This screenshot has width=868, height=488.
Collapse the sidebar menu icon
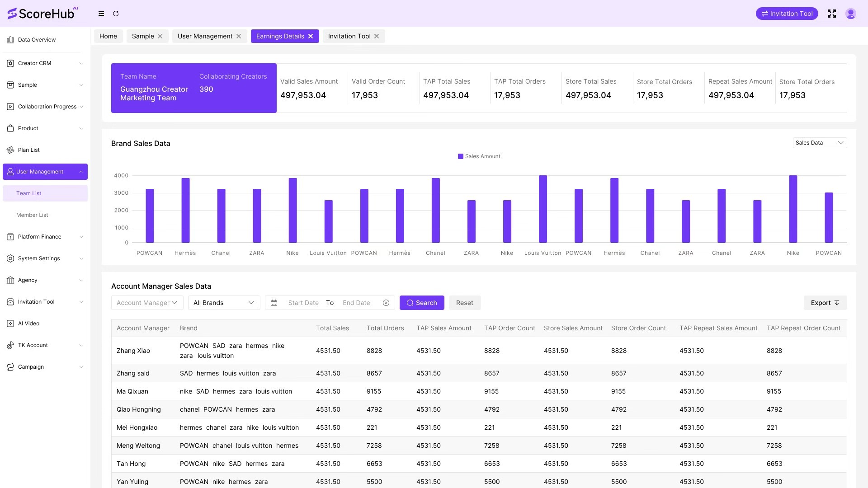(x=101, y=14)
